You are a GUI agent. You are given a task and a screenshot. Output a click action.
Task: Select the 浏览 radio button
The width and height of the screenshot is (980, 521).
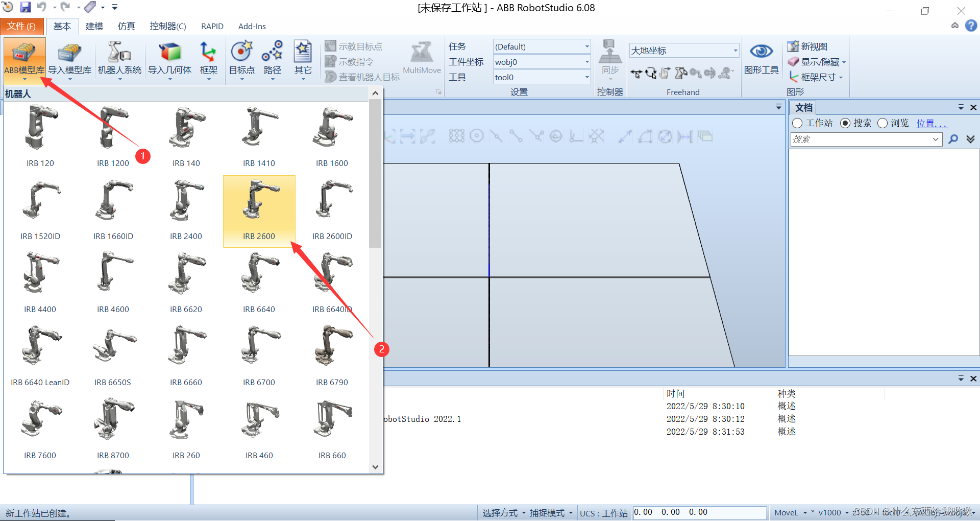point(883,123)
